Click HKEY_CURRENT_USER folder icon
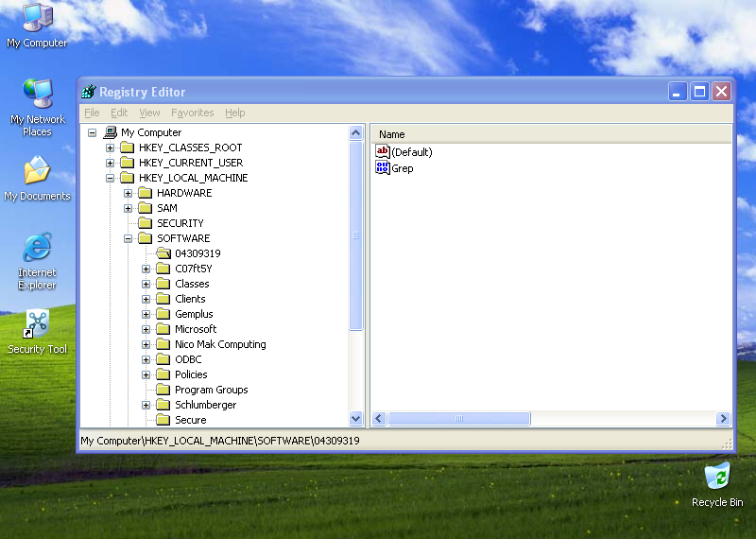756x539 pixels. pos(128,163)
